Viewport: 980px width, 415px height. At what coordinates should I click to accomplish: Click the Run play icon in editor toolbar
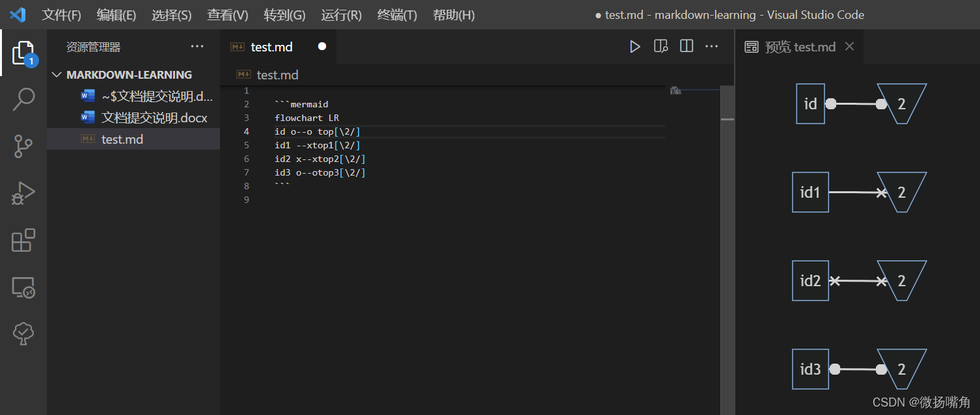point(634,46)
